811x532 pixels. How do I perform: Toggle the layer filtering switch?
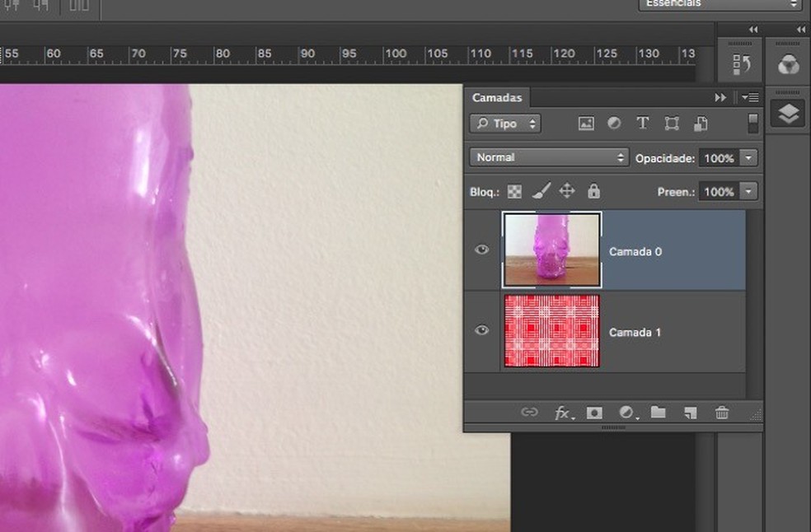point(752,124)
